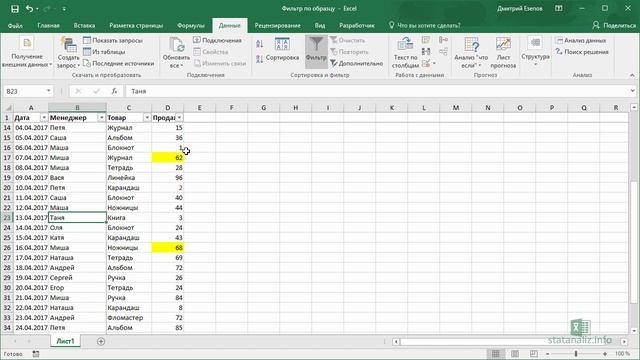Switch to Page Layout view

tap(515, 353)
